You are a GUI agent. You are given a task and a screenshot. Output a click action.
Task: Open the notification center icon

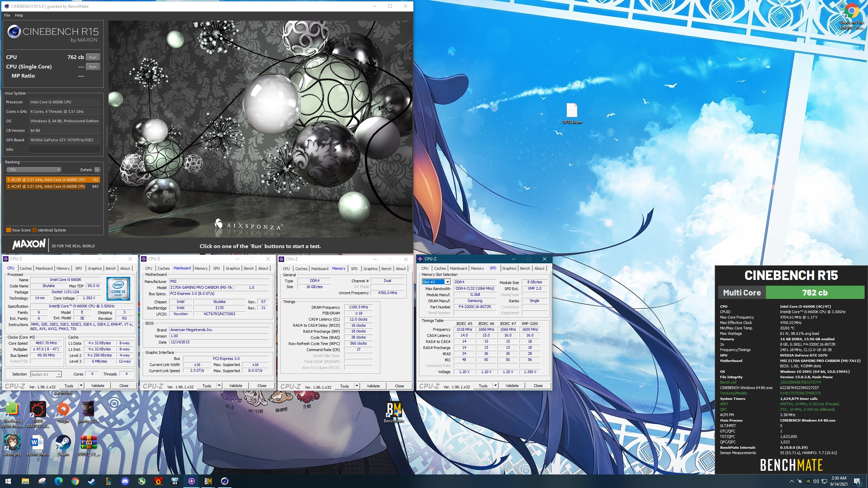[857, 481]
